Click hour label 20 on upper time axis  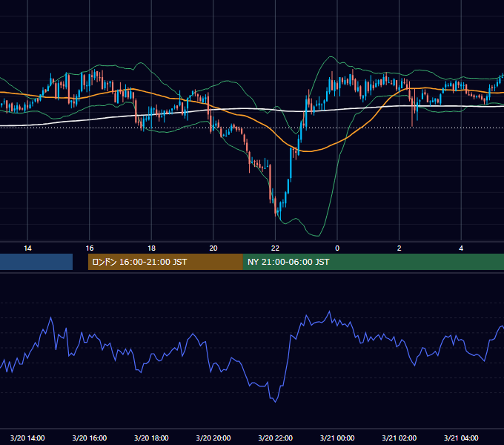click(213, 248)
